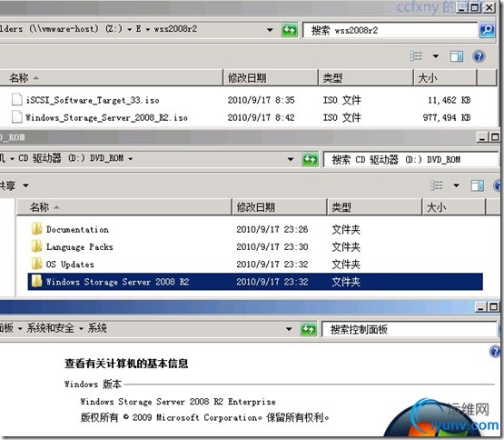The height and width of the screenshot is (440, 504).
Task: Click wss2008r2 breadcrumb in address bar
Action: (x=175, y=29)
